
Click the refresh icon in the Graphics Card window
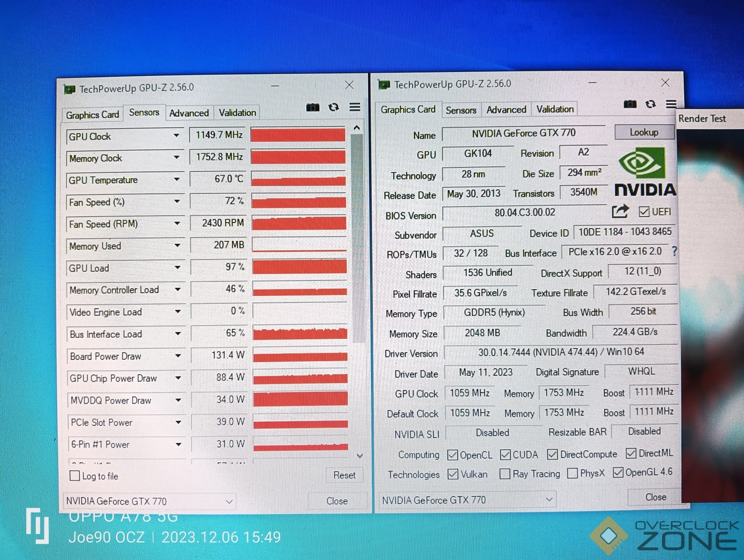651,104
